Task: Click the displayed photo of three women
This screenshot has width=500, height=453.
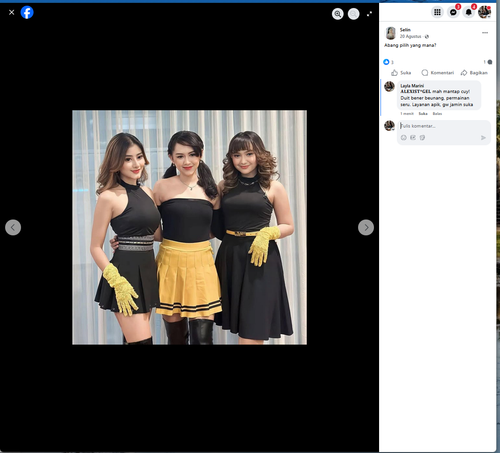Action: pyautogui.click(x=189, y=227)
